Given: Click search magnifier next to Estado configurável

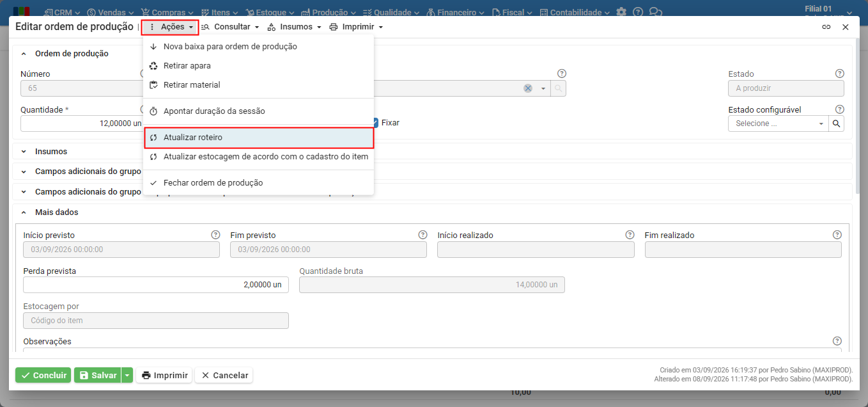Looking at the screenshot, I should 837,124.
